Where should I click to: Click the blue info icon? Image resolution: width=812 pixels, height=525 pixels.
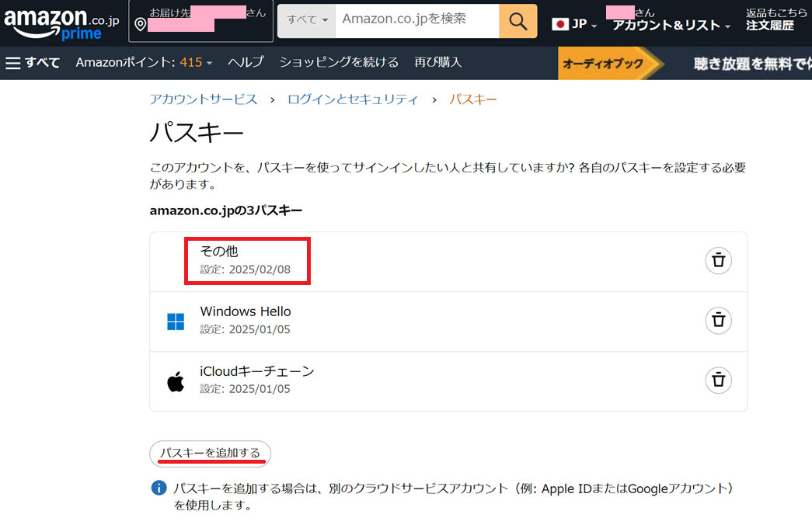tap(159, 488)
